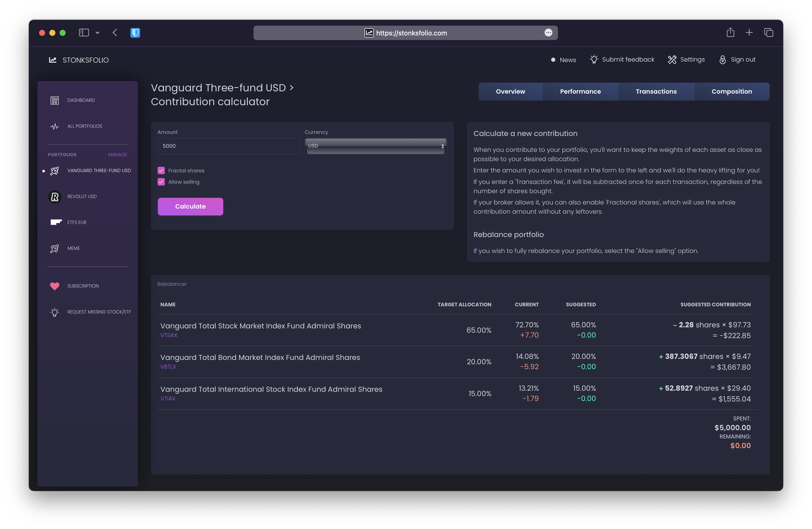
Task: Click the Submit feedback lightbulb icon
Action: (594, 59)
